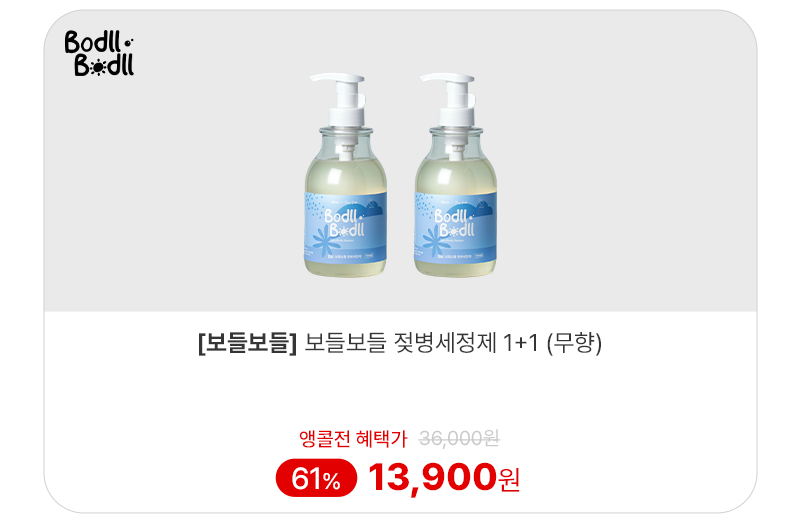Click the flower illustration on left bottle label

click(322, 240)
